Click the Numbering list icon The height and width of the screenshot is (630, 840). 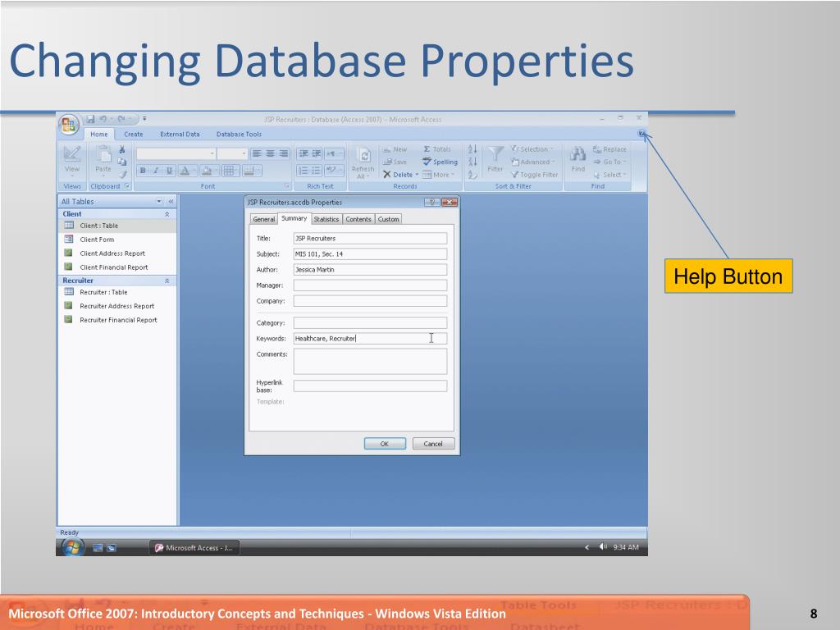point(304,171)
